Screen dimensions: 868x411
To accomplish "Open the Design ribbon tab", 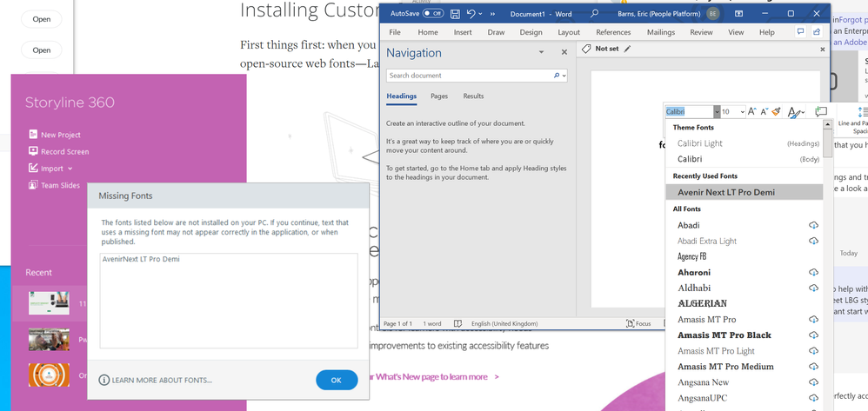I will point(531,32).
